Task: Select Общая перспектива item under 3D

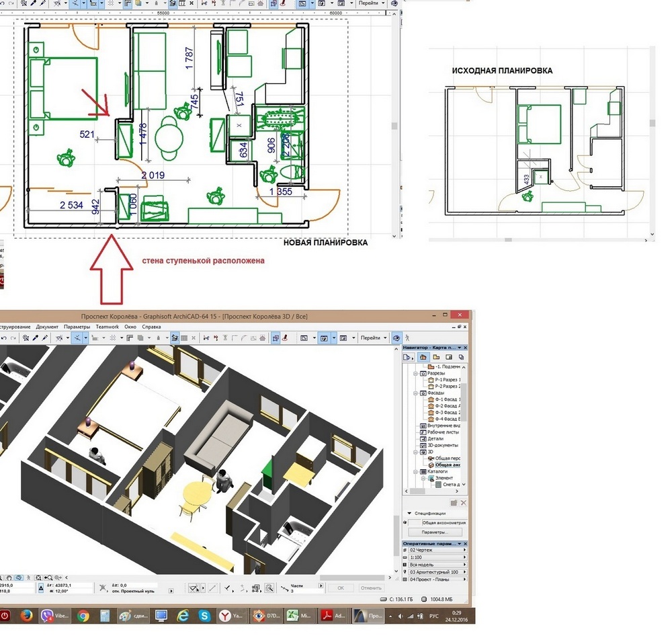Action: point(444,458)
